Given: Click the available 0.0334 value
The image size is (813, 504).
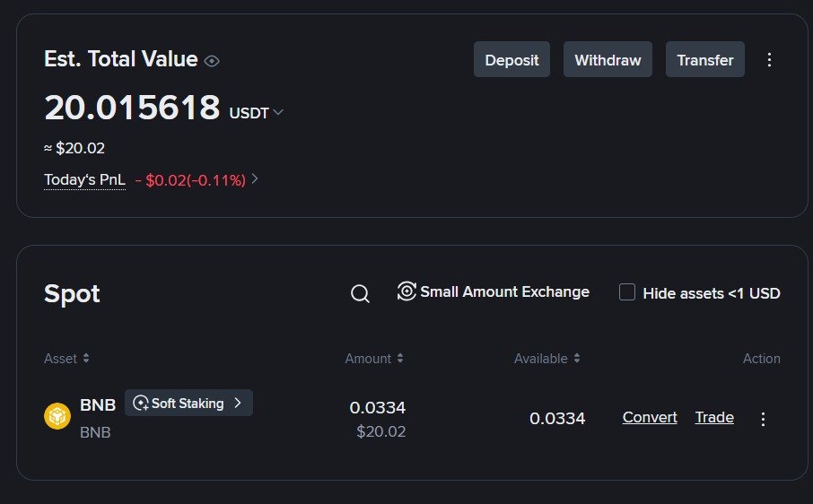Looking at the screenshot, I should point(557,419).
